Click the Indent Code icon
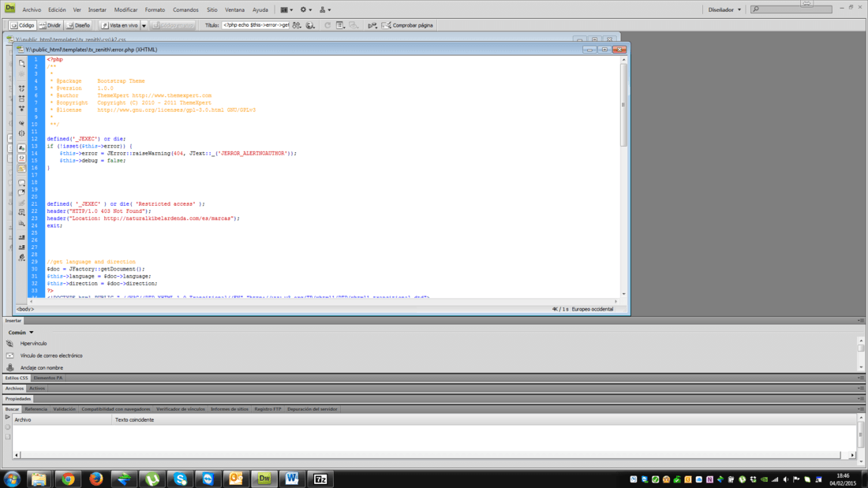 click(x=21, y=237)
